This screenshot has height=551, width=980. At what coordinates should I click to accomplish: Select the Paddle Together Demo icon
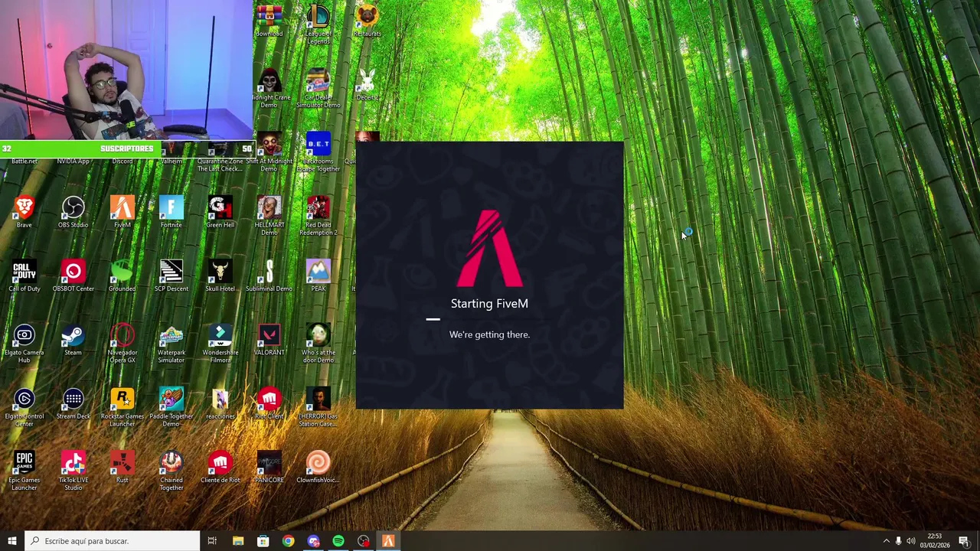click(x=171, y=407)
